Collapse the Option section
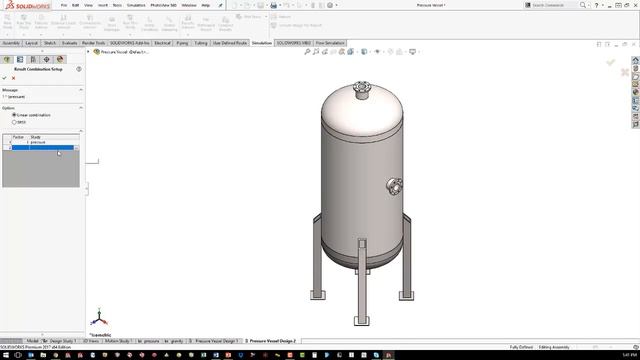 click(81, 108)
